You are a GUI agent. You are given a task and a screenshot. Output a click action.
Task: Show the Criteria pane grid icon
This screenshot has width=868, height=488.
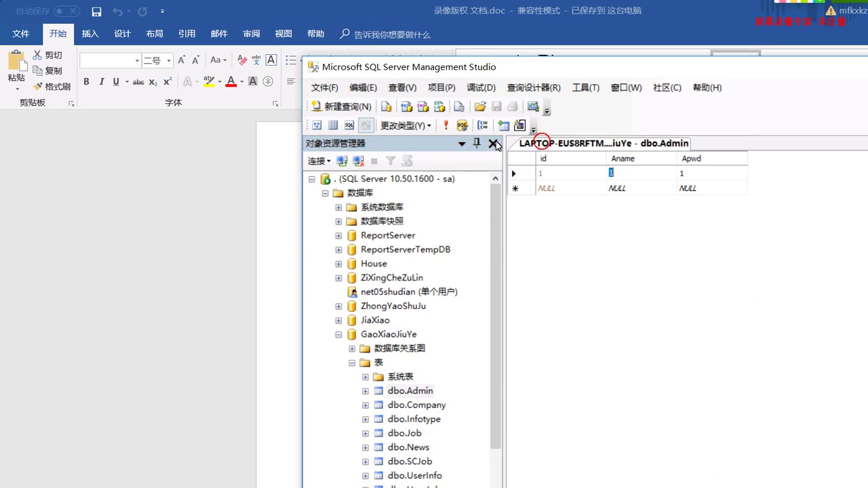point(333,125)
